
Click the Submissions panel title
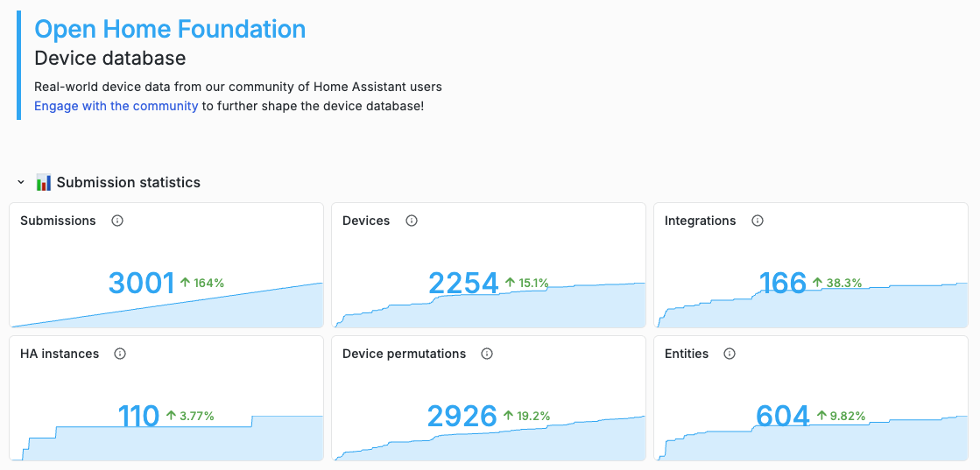click(58, 221)
